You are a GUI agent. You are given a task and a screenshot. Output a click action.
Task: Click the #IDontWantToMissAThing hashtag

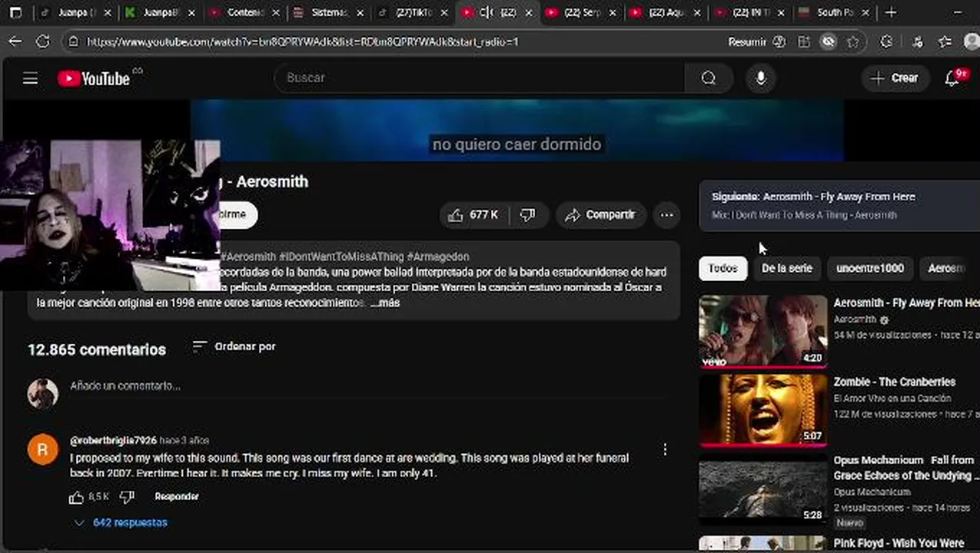click(x=341, y=257)
